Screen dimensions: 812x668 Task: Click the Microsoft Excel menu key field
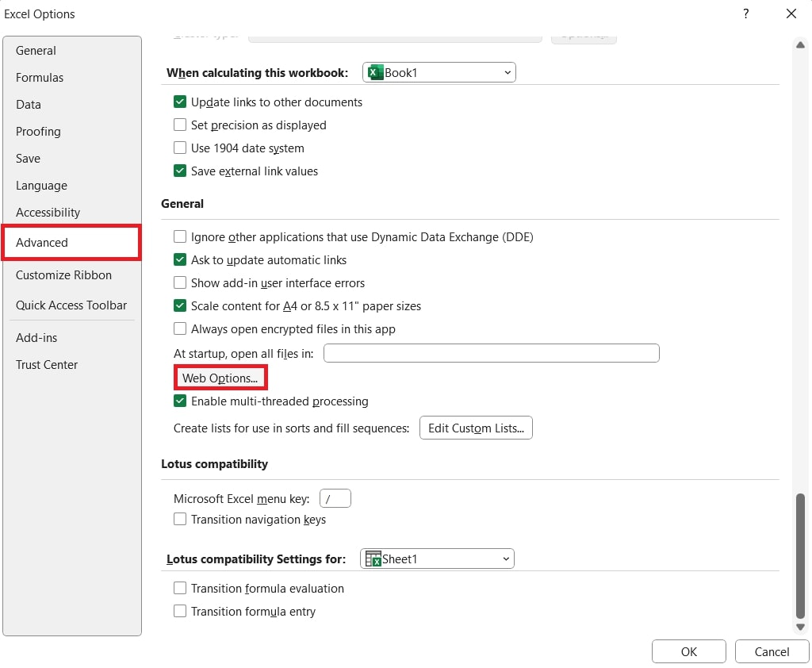coord(335,497)
